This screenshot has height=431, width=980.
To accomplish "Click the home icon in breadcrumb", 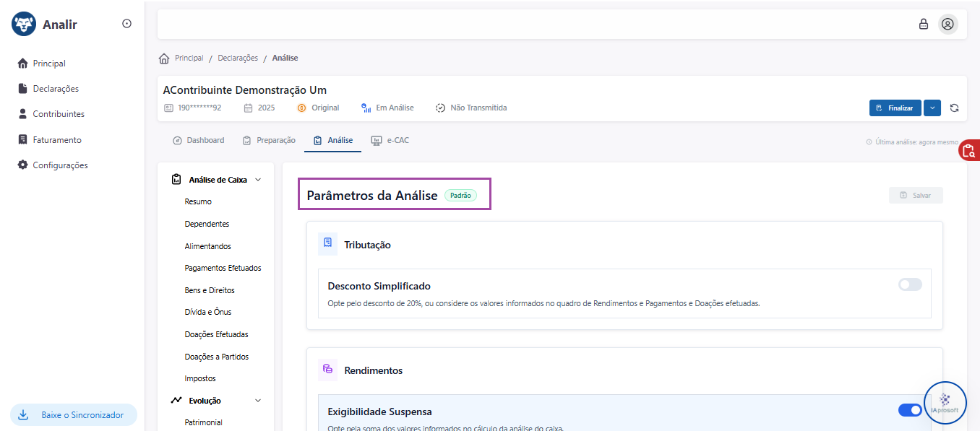I will coord(164,58).
